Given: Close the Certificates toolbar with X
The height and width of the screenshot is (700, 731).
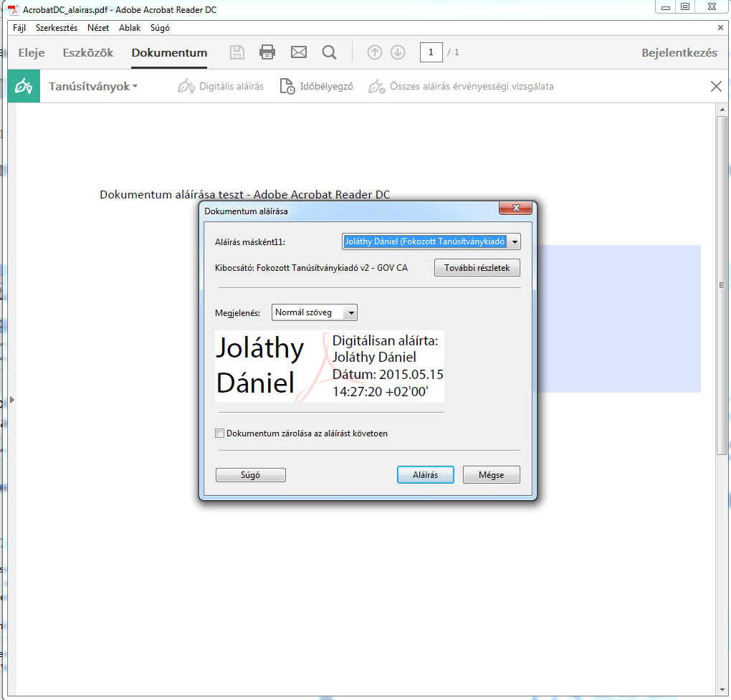Looking at the screenshot, I should (x=716, y=86).
